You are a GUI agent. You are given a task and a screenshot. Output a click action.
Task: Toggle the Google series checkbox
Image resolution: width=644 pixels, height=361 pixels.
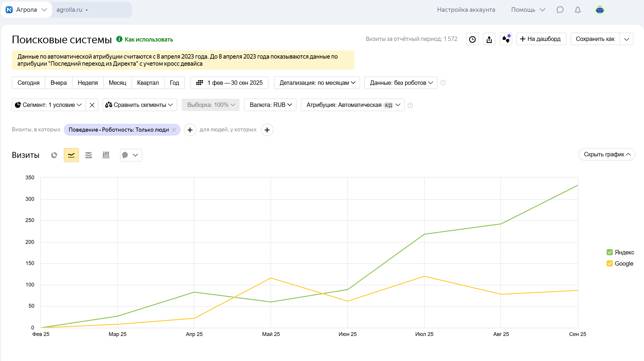610,264
